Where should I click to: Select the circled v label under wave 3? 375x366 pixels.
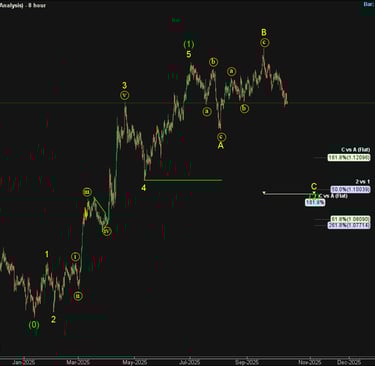point(124,95)
